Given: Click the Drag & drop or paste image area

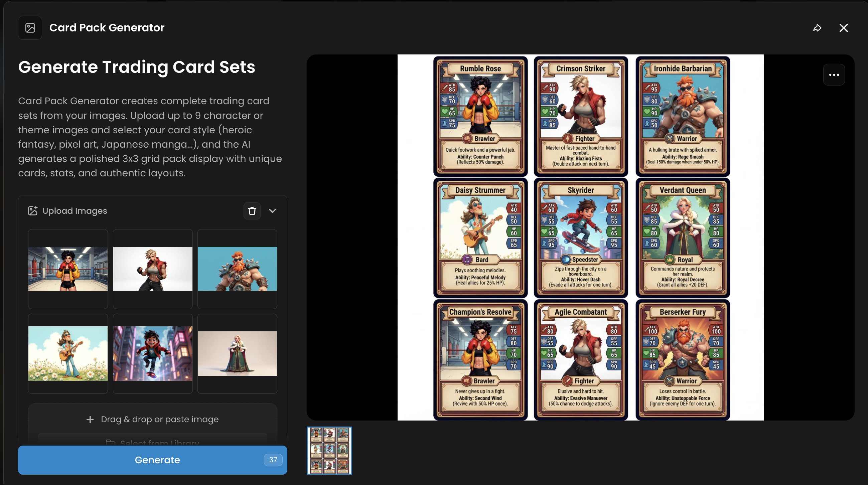Looking at the screenshot, I should (x=153, y=419).
